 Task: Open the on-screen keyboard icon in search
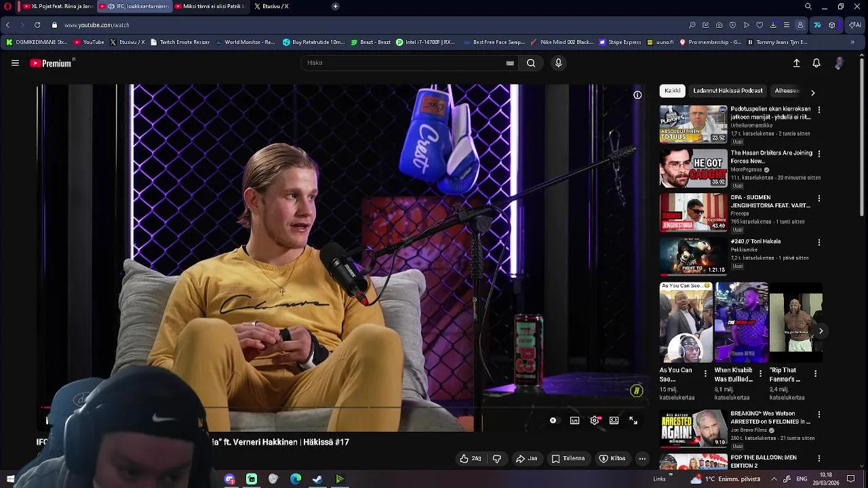pyautogui.click(x=510, y=63)
